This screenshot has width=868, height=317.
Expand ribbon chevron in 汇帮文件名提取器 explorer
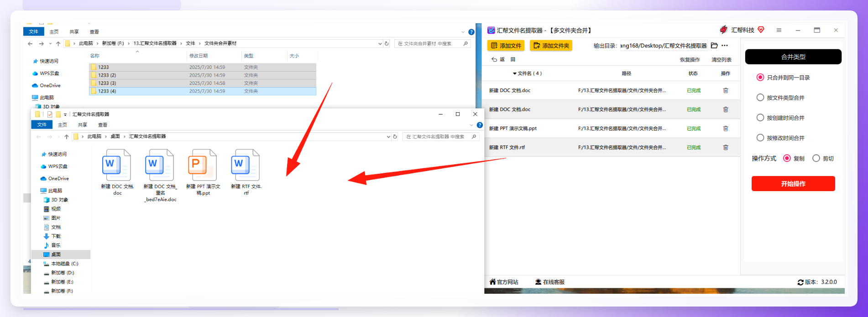[x=471, y=125]
